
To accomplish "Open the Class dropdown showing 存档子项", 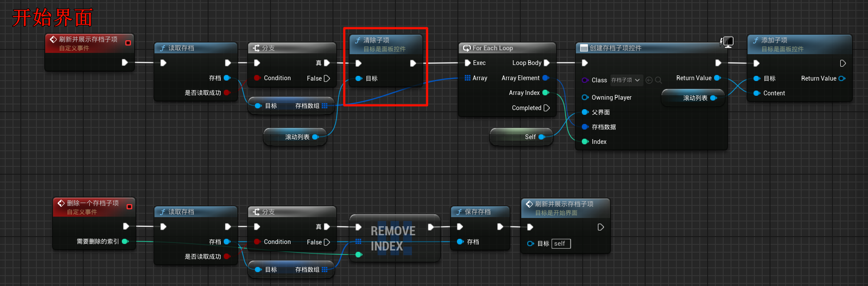I will [626, 80].
